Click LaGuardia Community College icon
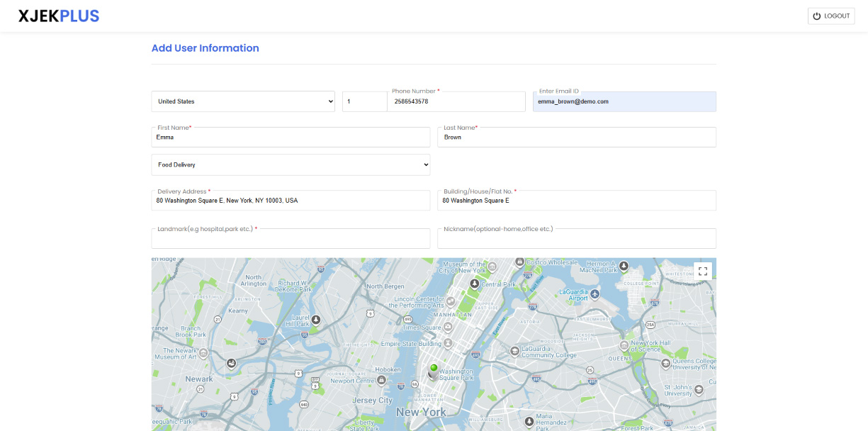 515,351
